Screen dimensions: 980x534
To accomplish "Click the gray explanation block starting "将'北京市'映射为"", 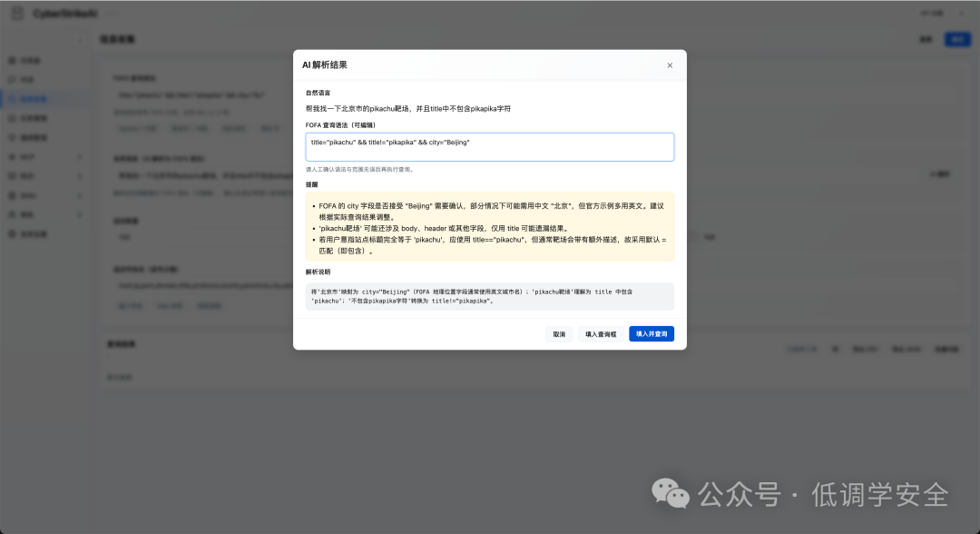I will [489, 296].
